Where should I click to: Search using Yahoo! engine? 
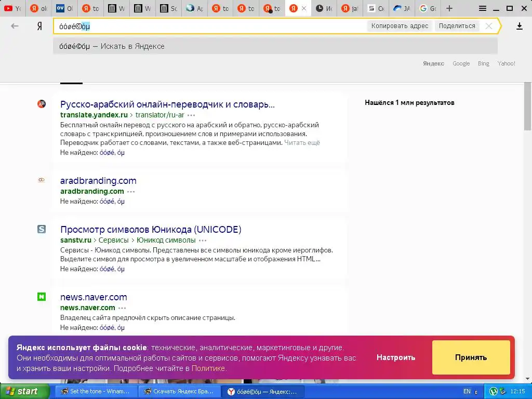pos(506,63)
